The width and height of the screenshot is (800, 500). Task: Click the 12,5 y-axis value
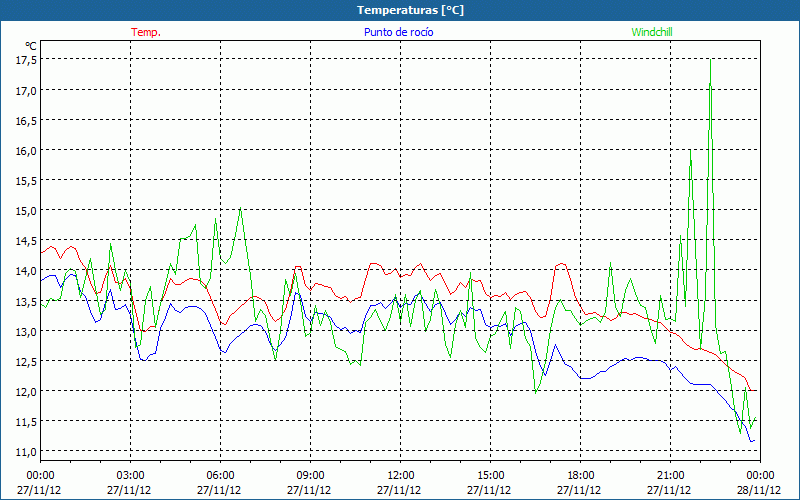(27, 362)
